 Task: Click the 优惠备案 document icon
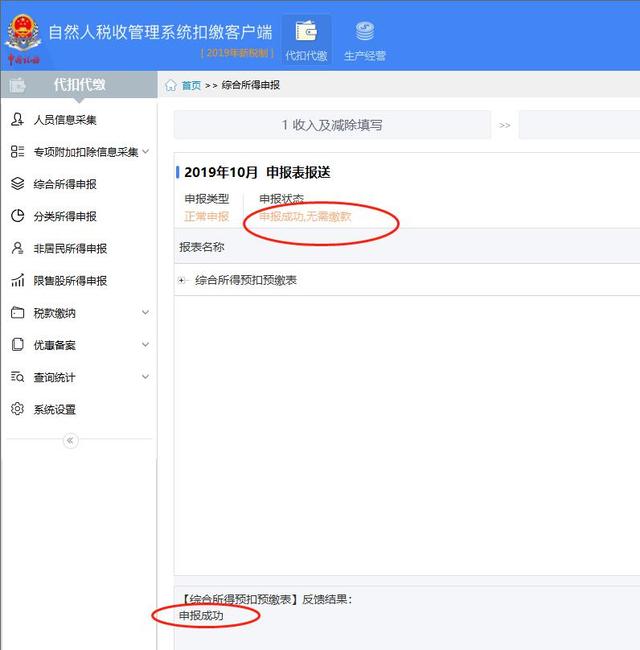[x=17, y=344]
